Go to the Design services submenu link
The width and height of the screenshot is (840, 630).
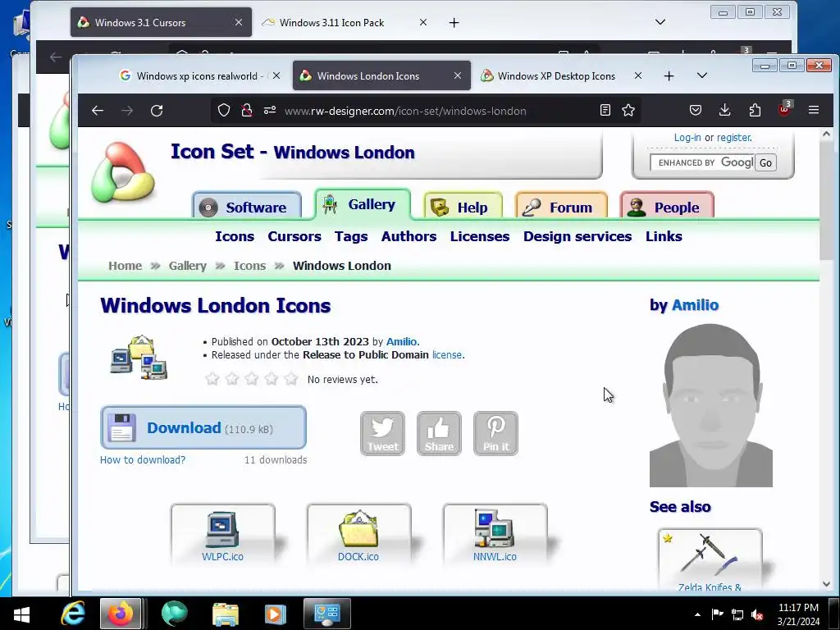(577, 236)
